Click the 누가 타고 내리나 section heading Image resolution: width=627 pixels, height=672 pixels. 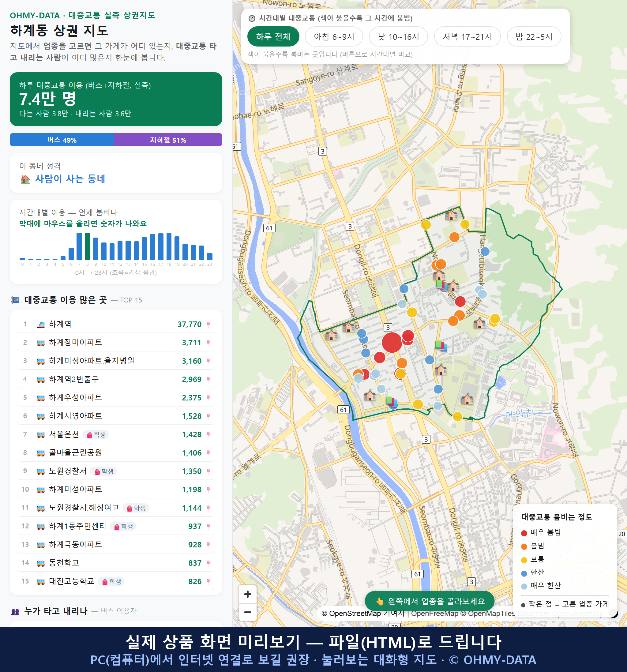(x=56, y=611)
